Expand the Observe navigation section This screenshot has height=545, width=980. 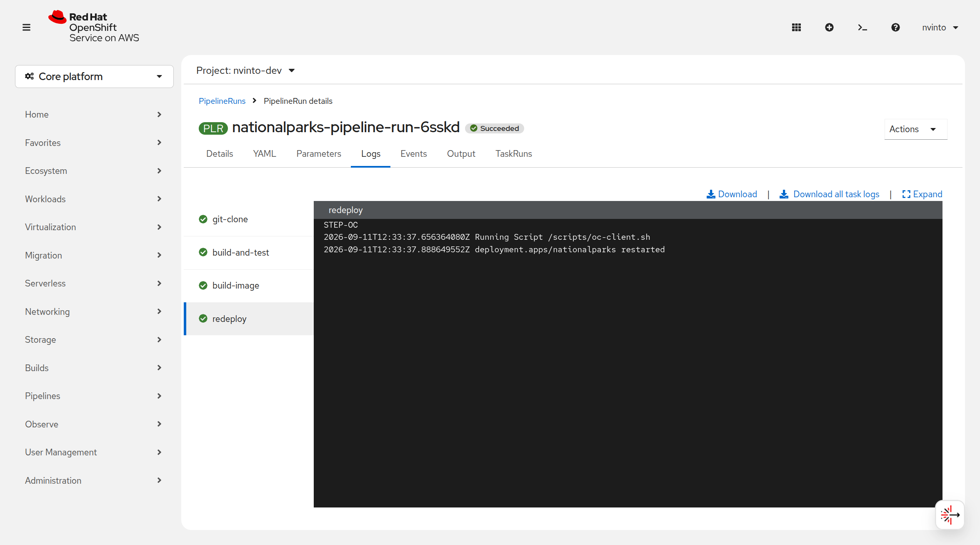tap(94, 424)
